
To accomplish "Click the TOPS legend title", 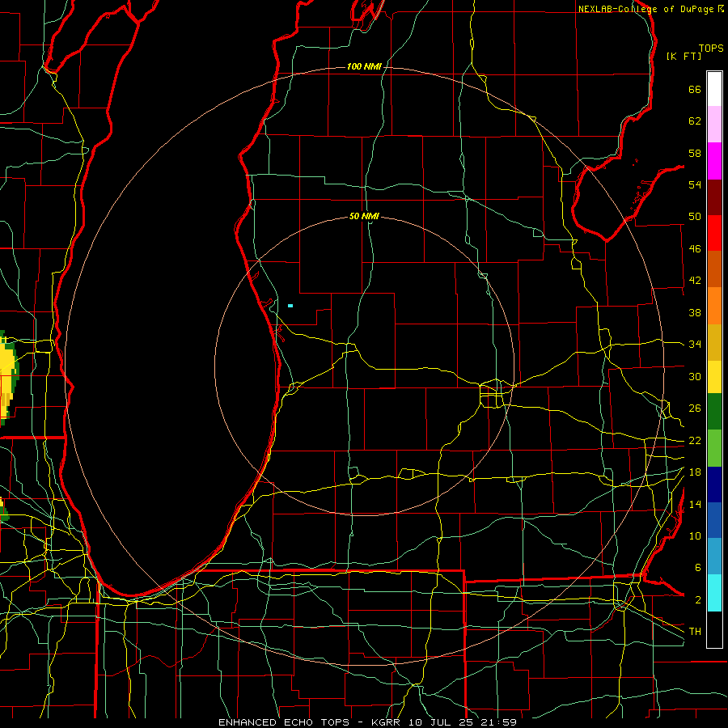I will 711,49.
